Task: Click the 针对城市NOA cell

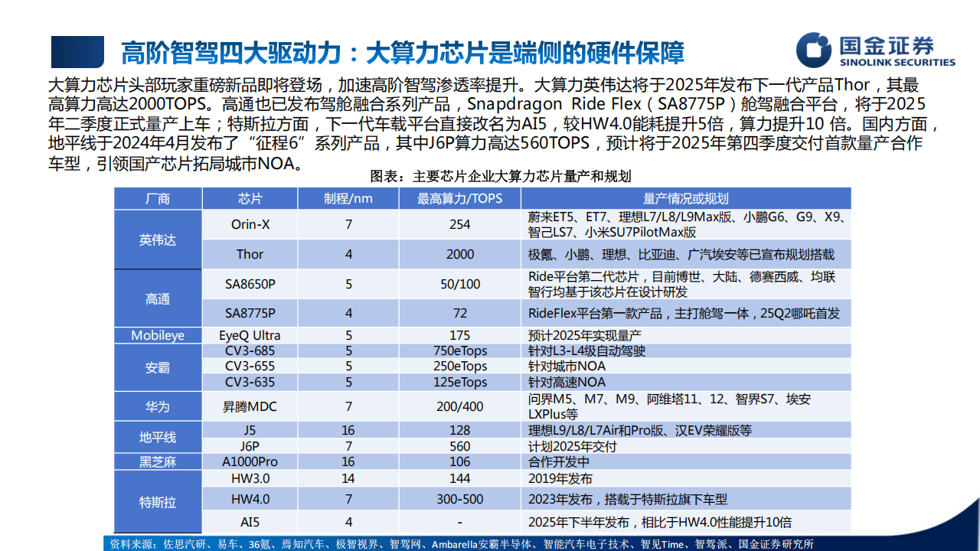Action: [686, 367]
